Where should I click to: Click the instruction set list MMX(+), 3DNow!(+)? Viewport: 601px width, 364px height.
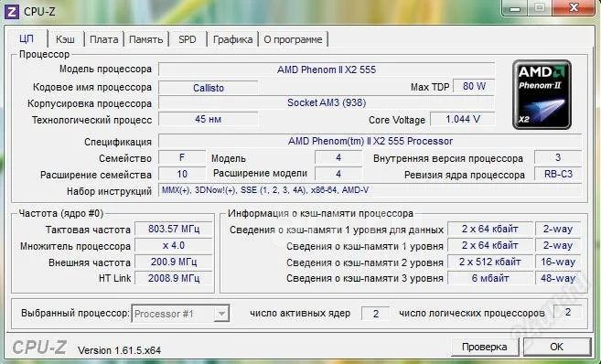point(370,190)
